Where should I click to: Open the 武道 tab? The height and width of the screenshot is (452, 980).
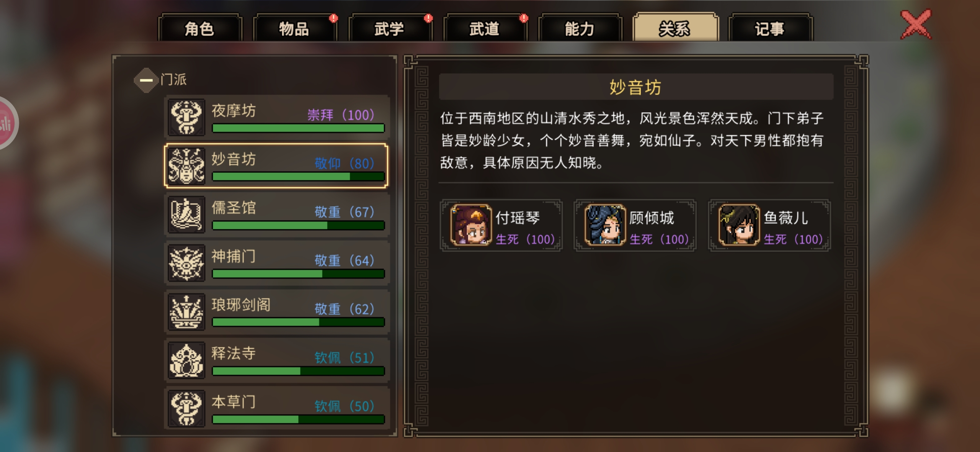pos(485,28)
